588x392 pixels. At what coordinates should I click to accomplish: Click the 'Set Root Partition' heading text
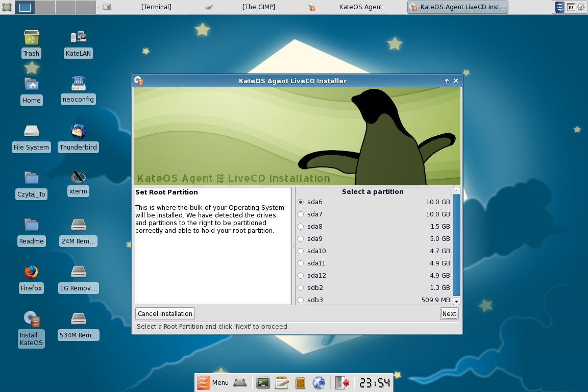166,192
